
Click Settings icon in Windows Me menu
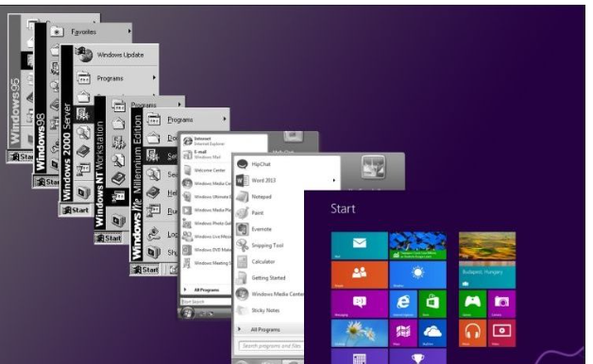pyautogui.click(x=153, y=156)
